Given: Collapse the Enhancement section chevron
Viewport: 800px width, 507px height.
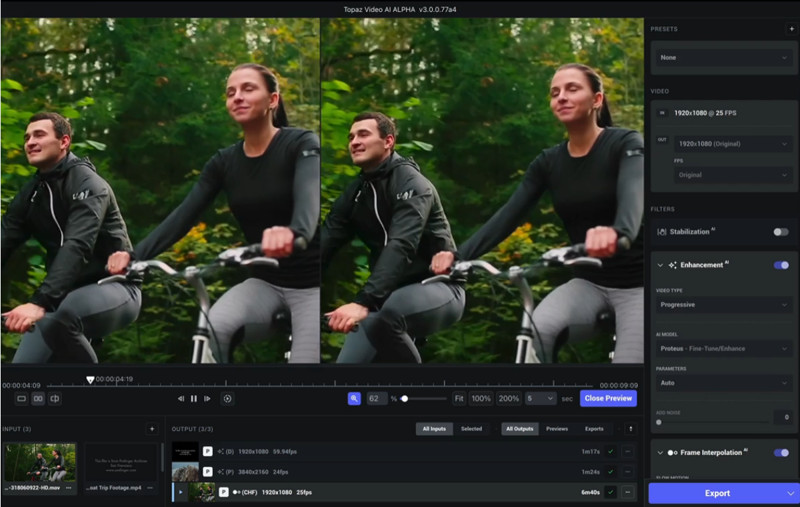Looking at the screenshot, I should tap(660, 265).
